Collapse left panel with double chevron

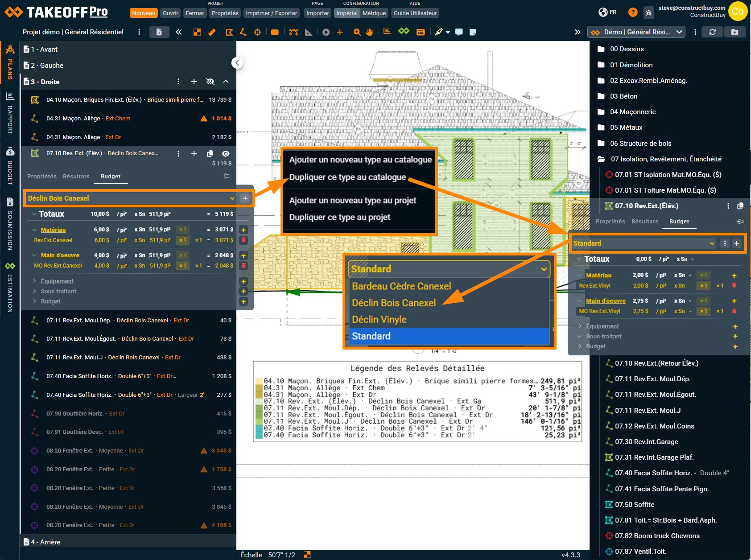(x=179, y=32)
